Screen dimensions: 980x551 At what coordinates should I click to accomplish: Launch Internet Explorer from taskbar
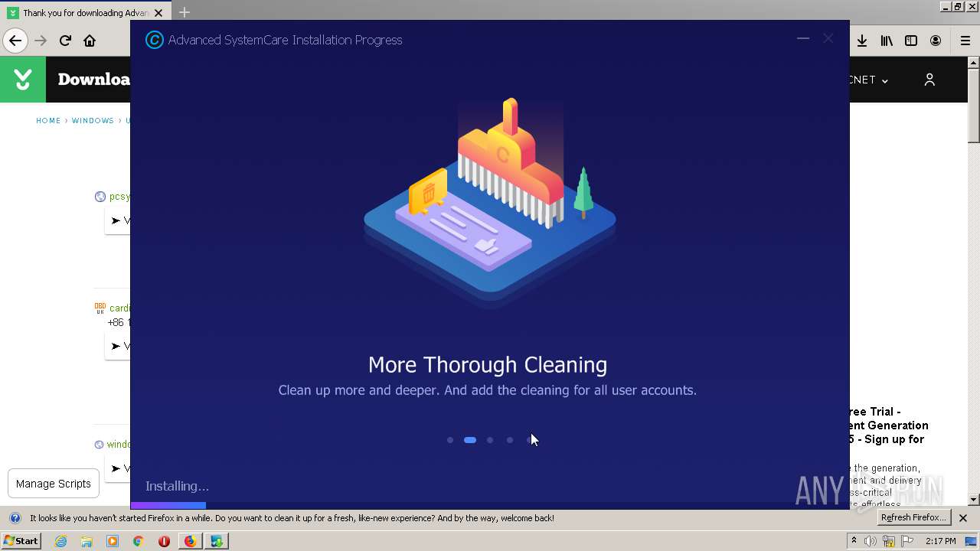[61, 541]
